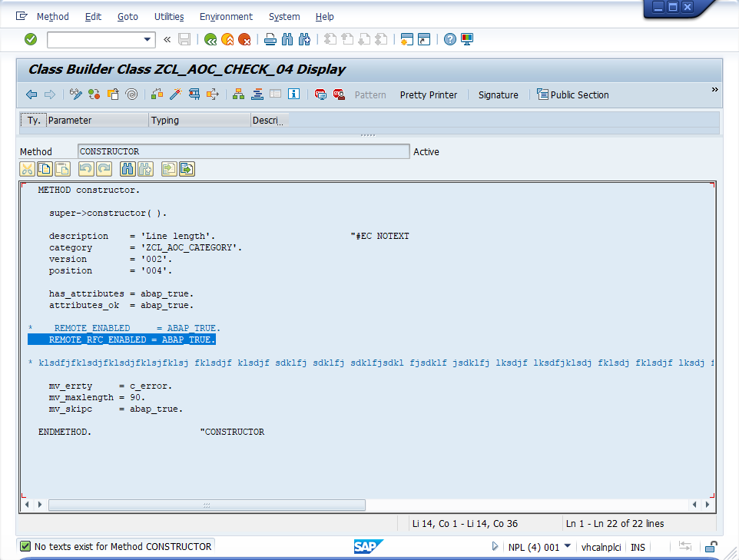Click the INS insert mode indicator
Image resolution: width=739 pixels, height=560 pixels.
638,547
